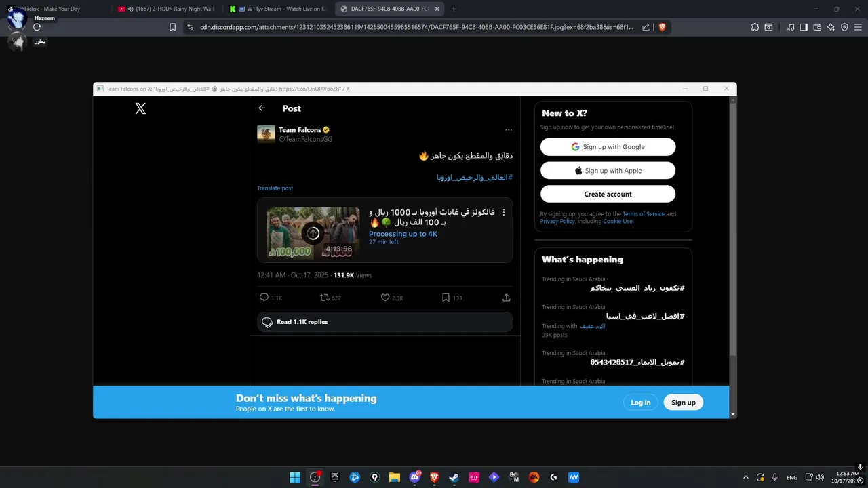Click the X logo in the post window
Image resolution: width=868 pixels, height=488 pixels.
(x=140, y=108)
